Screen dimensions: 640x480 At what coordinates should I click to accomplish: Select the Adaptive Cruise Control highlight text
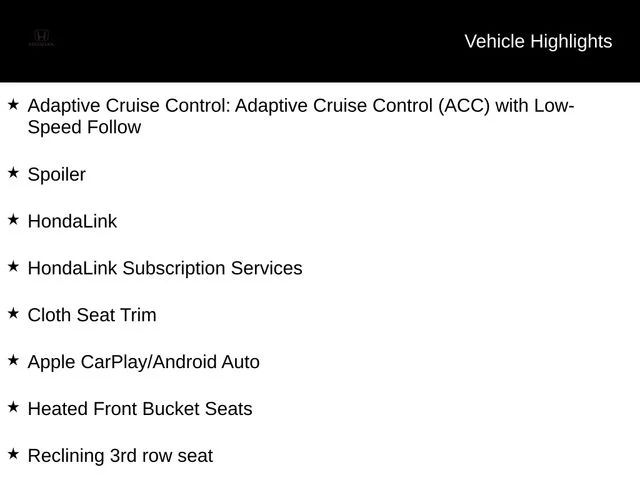point(301,116)
